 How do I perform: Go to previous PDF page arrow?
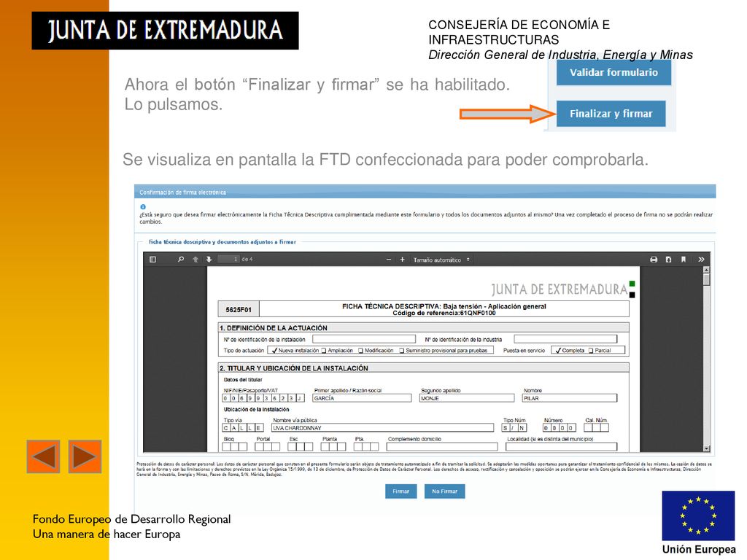pyautogui.click(x=195, y=260)
